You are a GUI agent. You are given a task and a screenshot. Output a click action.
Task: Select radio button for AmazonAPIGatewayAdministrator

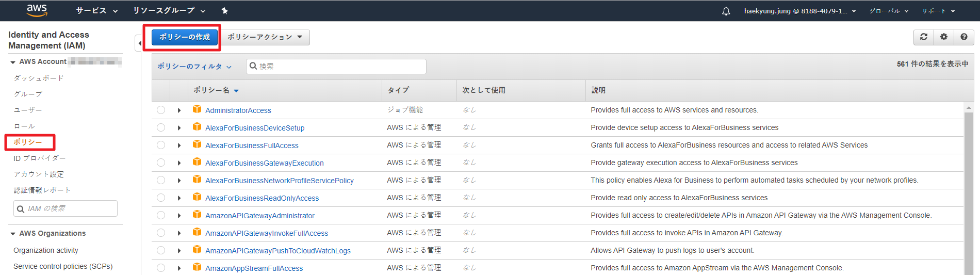coord(161,215)
